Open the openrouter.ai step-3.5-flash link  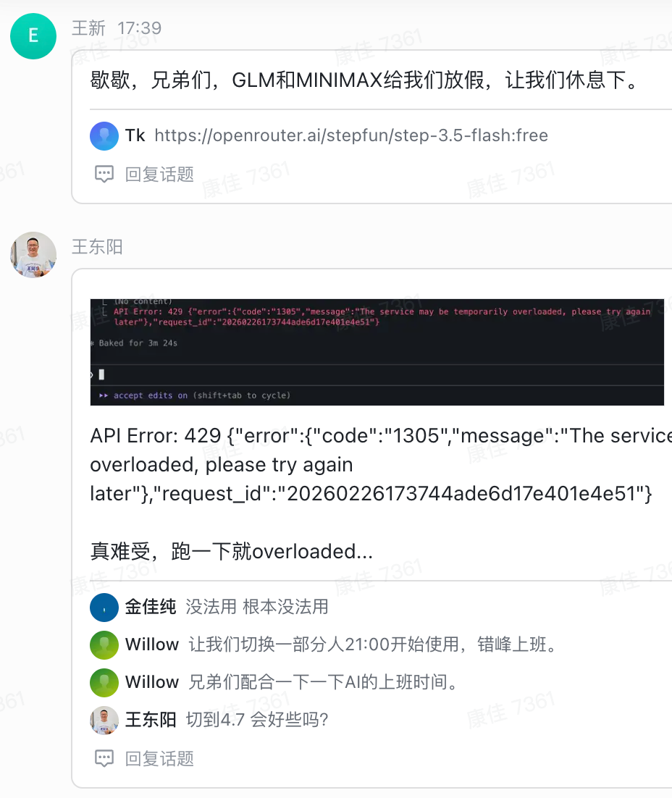(x=351, y=136)
